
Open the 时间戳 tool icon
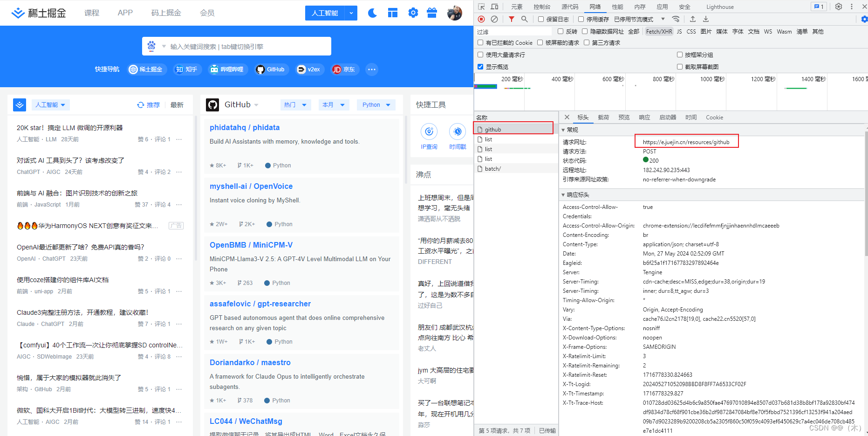pos(458,132)
